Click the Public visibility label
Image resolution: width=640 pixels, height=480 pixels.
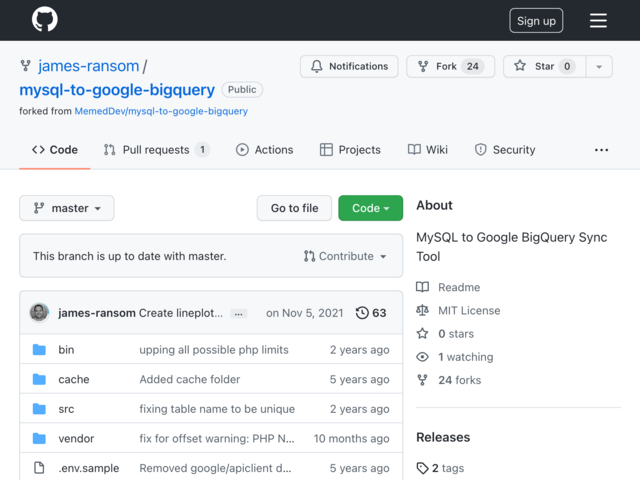(242, 89)
